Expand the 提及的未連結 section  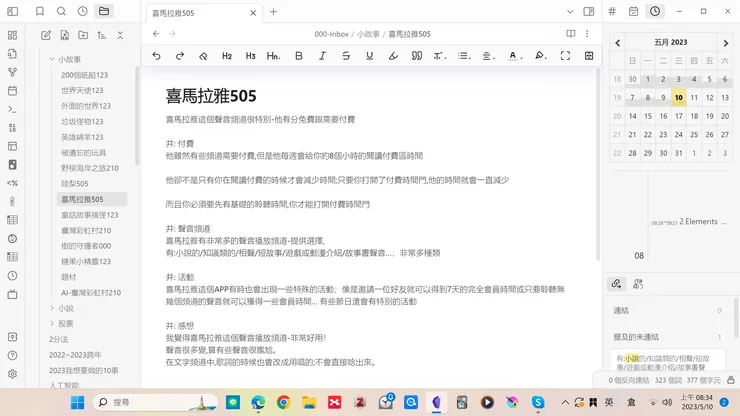pyautogui.click(x=667, y=337)
